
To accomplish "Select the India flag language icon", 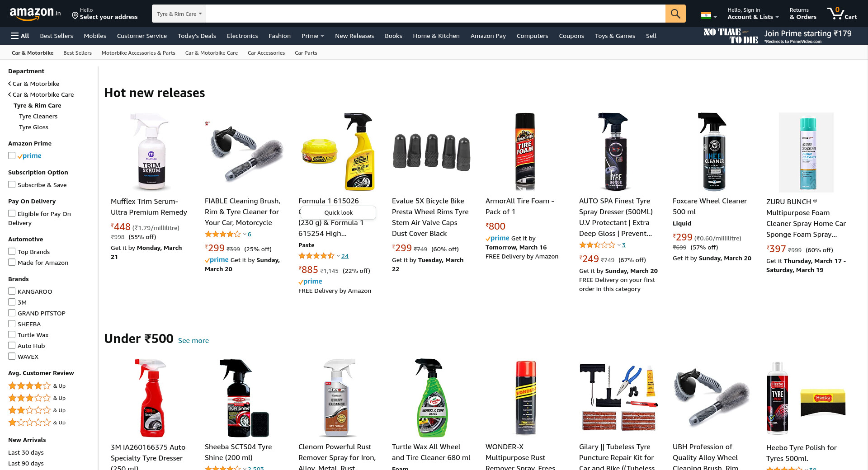I will [x=709, y=15].
